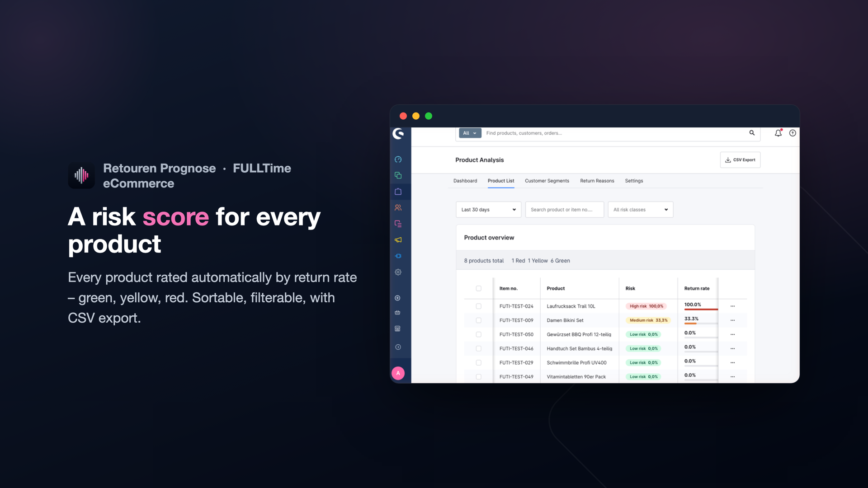Click the '8 products total' summary text

[483, 261]
